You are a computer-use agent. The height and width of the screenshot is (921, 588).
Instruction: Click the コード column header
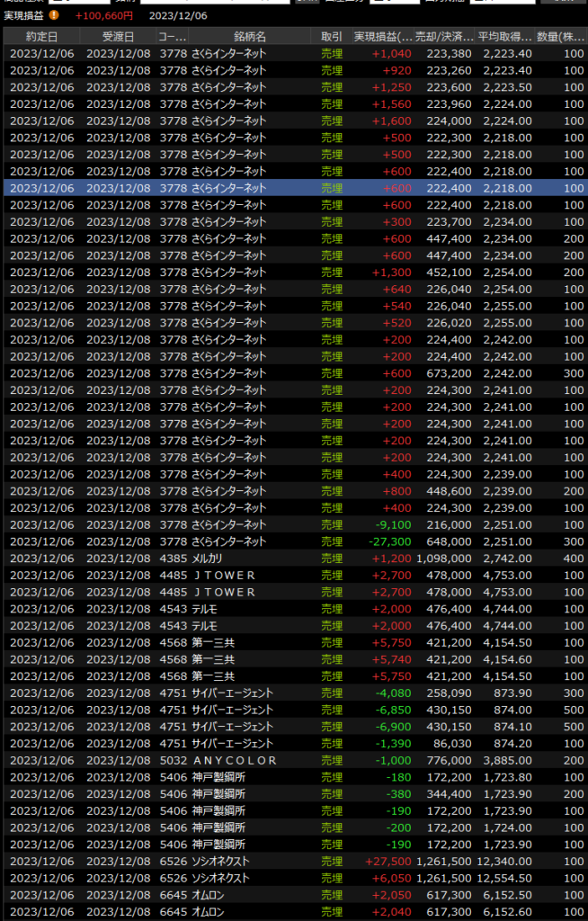(172, 36)
